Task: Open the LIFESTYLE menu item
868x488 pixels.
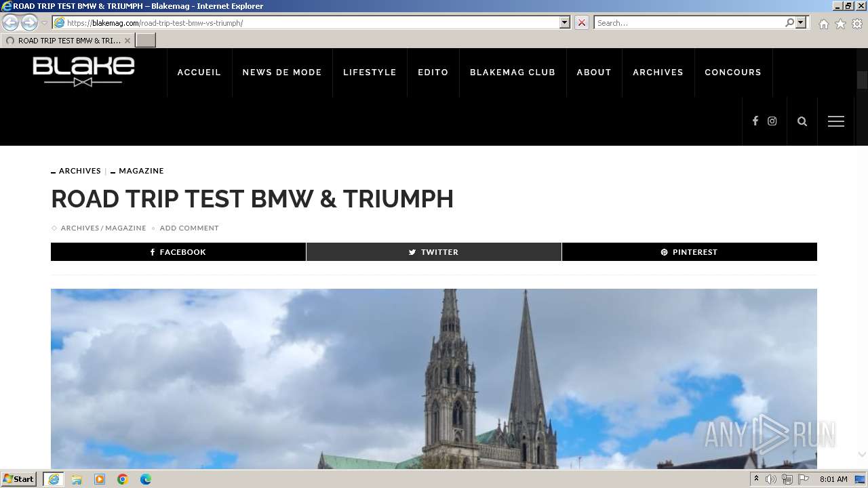Action: [x=370, y=73]
